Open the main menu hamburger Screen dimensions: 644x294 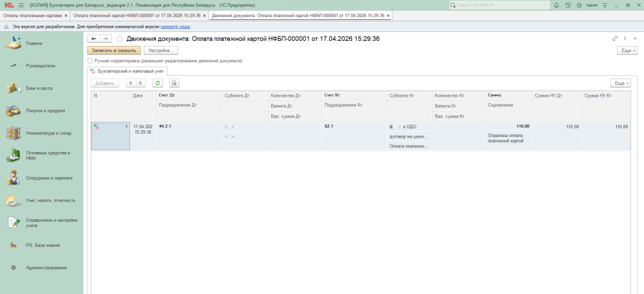point(21,5)
